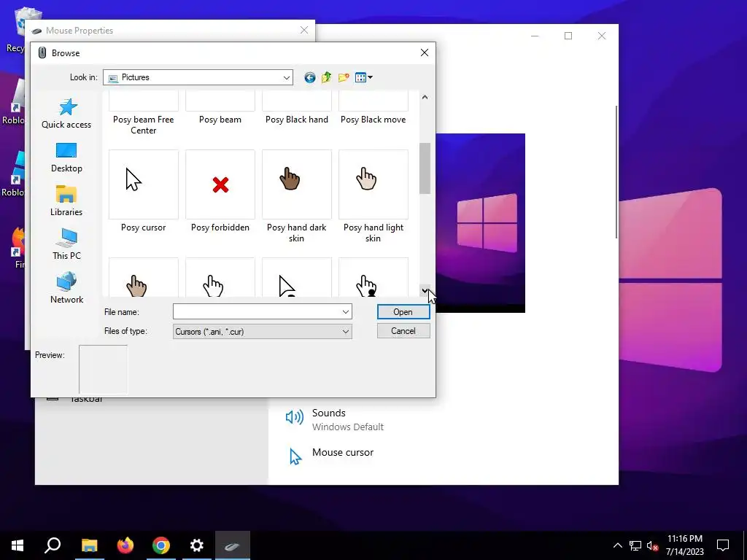Switch to Mouse Properties taskbar item
747x560 pixels.
(x=233, y=545)
